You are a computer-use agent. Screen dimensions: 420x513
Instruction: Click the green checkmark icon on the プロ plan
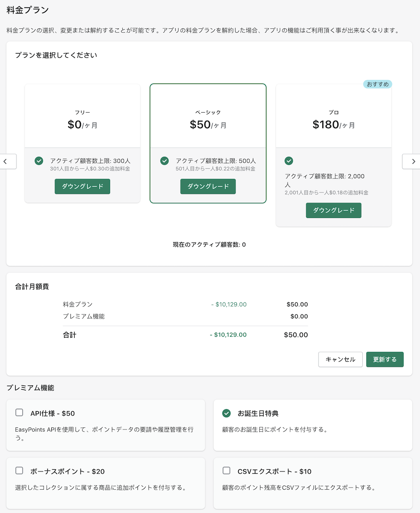[x=289, y=161]
